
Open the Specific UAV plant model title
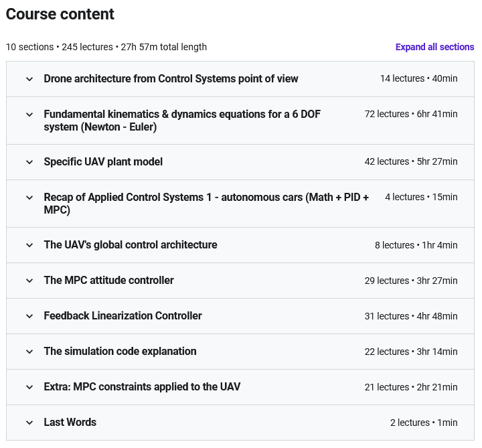point(103,162)
